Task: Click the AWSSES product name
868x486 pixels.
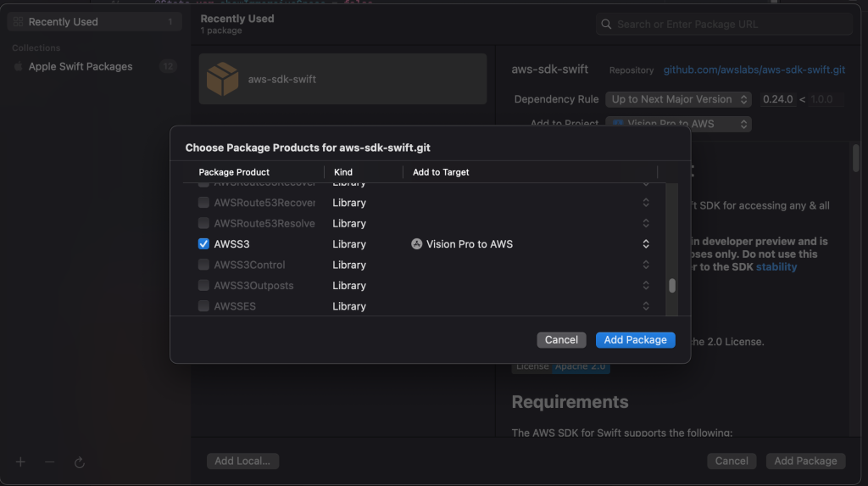Action: click(235, 306)
